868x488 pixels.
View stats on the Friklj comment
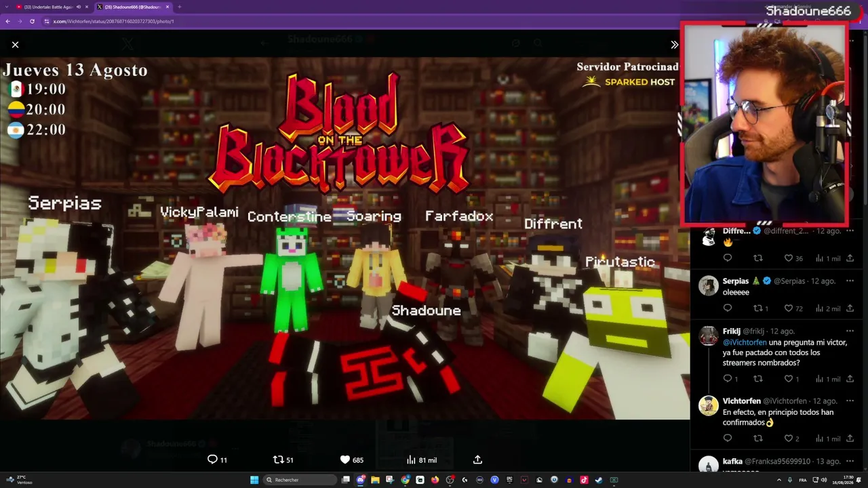tap(827, 379)
